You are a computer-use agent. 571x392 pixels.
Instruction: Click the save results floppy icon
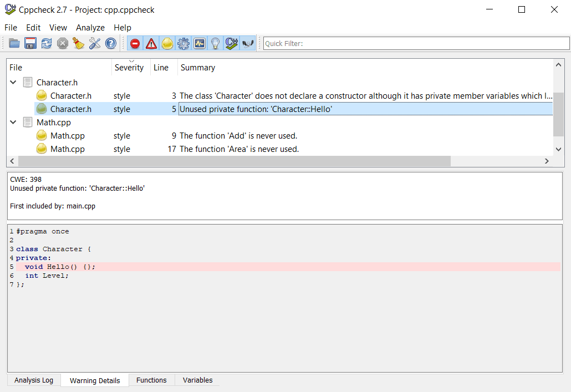[x=30, y=43]
